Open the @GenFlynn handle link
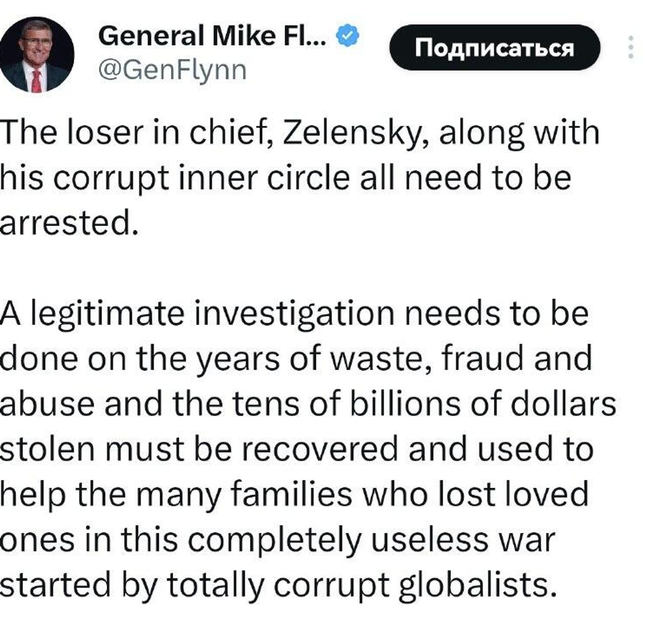Image resolution: width=645 pixels, height=644 pixels. tap(173, 70)
